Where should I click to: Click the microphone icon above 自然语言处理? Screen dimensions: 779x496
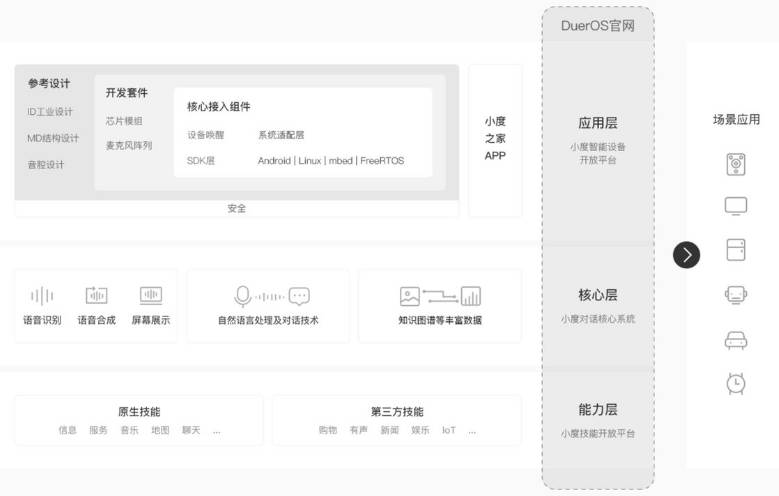(x=242, y=296)
